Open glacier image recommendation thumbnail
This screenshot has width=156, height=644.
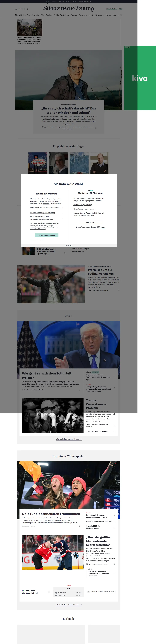pyautogui.click(x=79, y=163)
